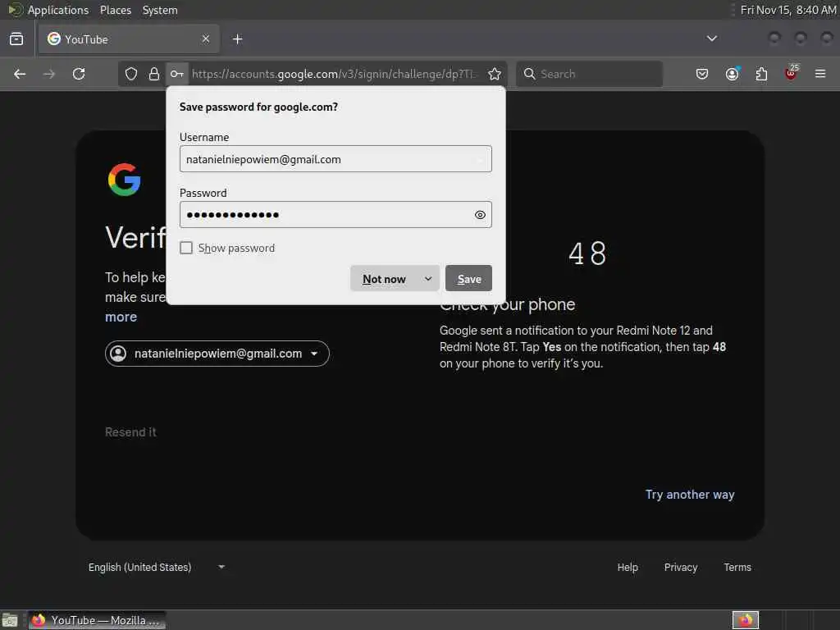Save the password for google.com
The image size is (840, 630).
tap(468, 279)
